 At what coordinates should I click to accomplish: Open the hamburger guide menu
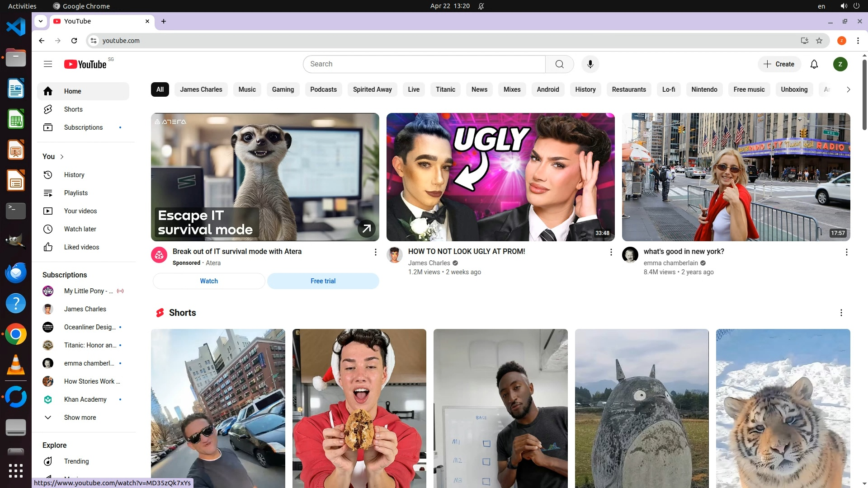48,64
